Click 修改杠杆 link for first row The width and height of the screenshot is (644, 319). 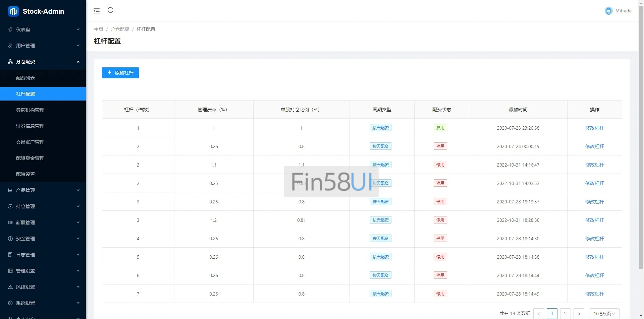tap(594, 128)
